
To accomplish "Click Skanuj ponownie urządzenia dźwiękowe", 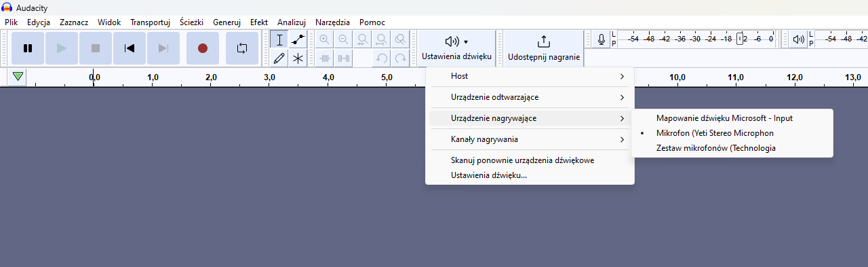I will click(530, 160).
